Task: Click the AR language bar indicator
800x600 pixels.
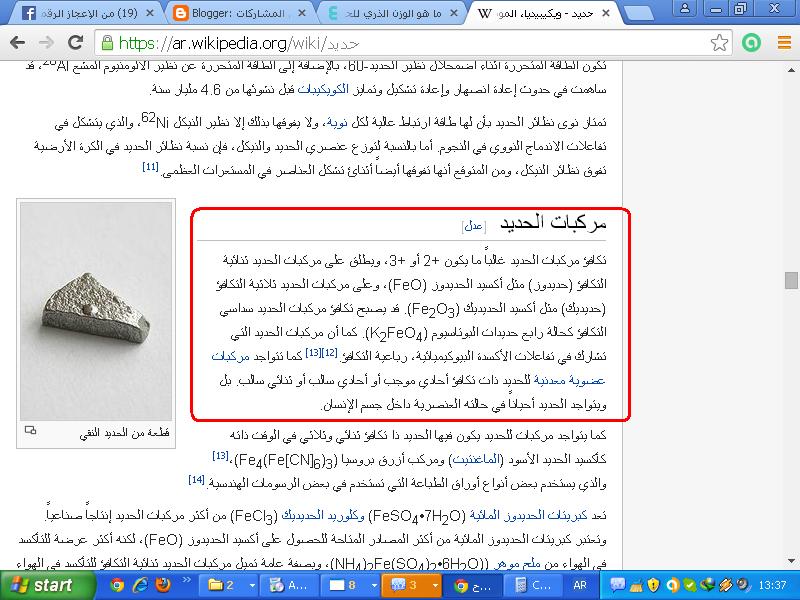Action: click(580, 585)
